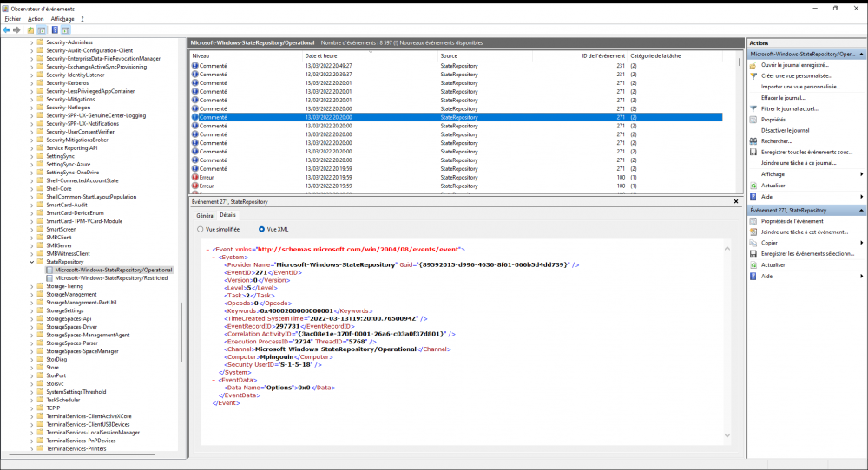Click Effacer le journal in the Actions pane
Viewport: 868px width, 470px height.
click(781, 98)
